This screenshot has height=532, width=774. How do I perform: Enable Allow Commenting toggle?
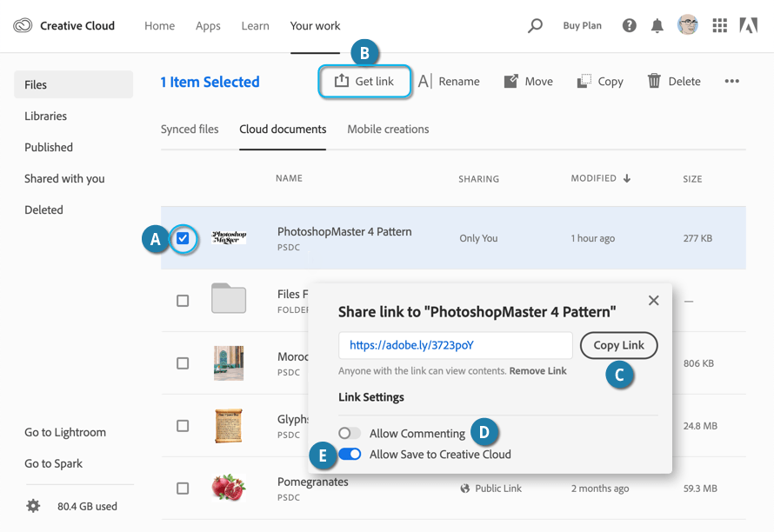coord(350,433)
